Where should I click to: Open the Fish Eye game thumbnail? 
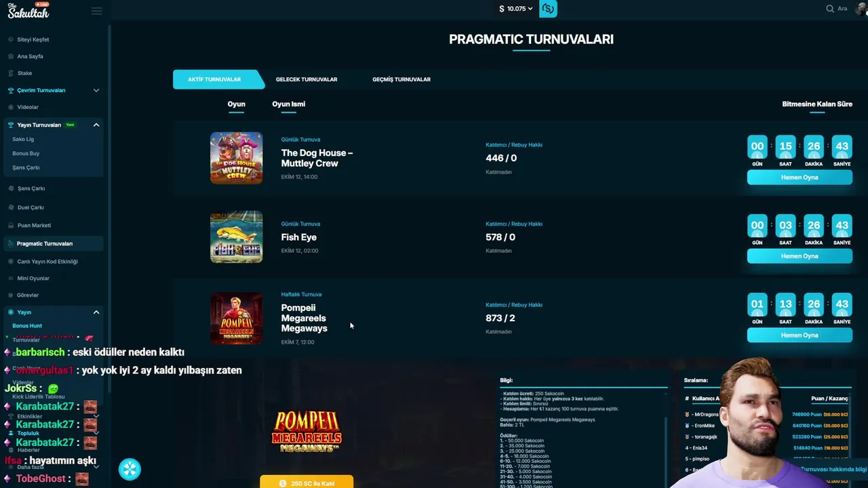(236, 237)
